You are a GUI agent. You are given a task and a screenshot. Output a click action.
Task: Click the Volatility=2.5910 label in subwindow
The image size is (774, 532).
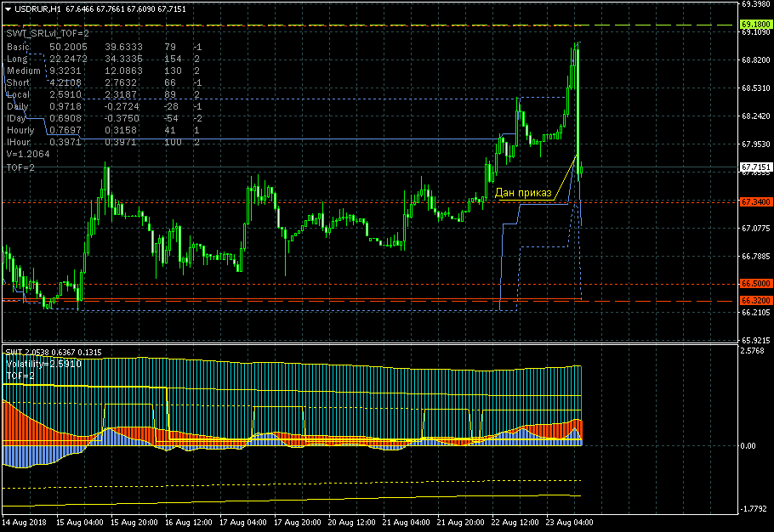coord(43,364)
